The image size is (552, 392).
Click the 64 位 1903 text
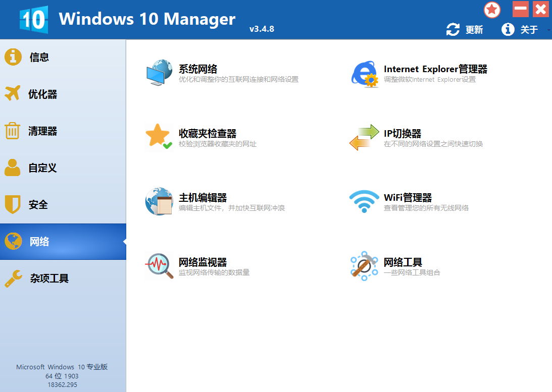click(x=62, y=376)
